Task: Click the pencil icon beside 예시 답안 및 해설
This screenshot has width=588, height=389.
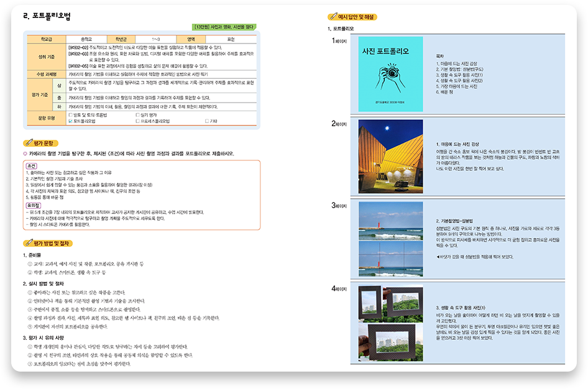Action: coord(333,17)
